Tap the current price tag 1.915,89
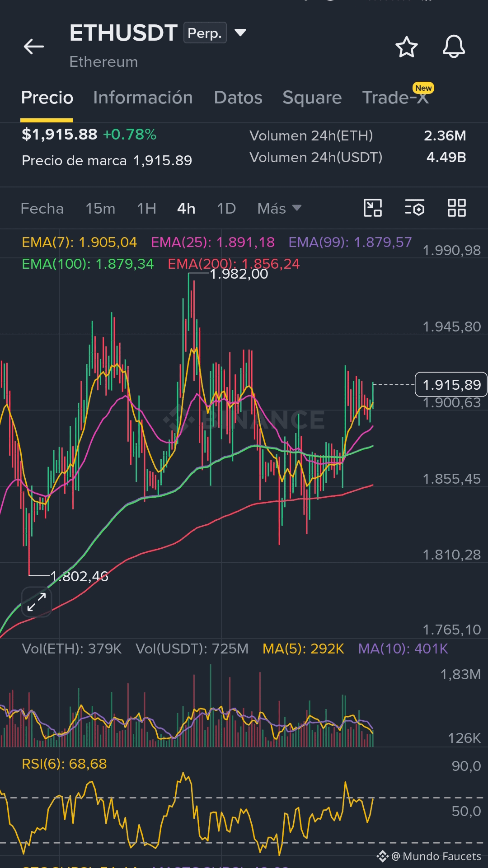This screenshot has width=488, height=868. [x=451, y=385]
